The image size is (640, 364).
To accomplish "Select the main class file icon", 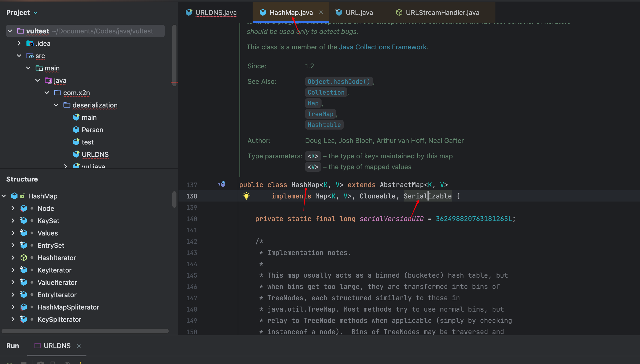I will tap(76, 117).
